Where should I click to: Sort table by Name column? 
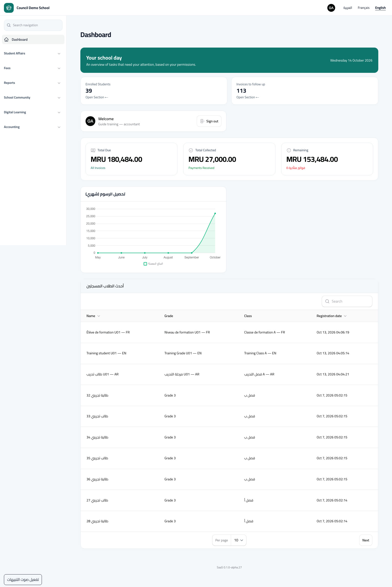point(93,316)
